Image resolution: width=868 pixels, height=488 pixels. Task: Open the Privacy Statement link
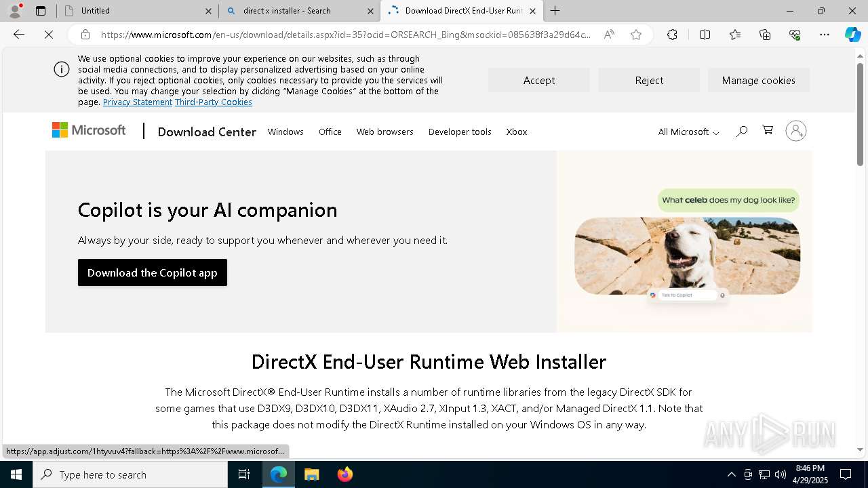[138, 102]
